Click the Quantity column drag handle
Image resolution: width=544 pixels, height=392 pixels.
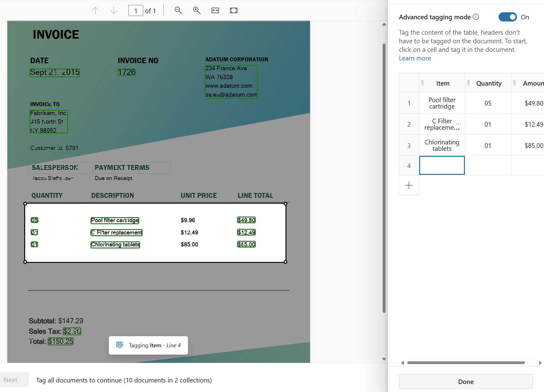(469, 83)
